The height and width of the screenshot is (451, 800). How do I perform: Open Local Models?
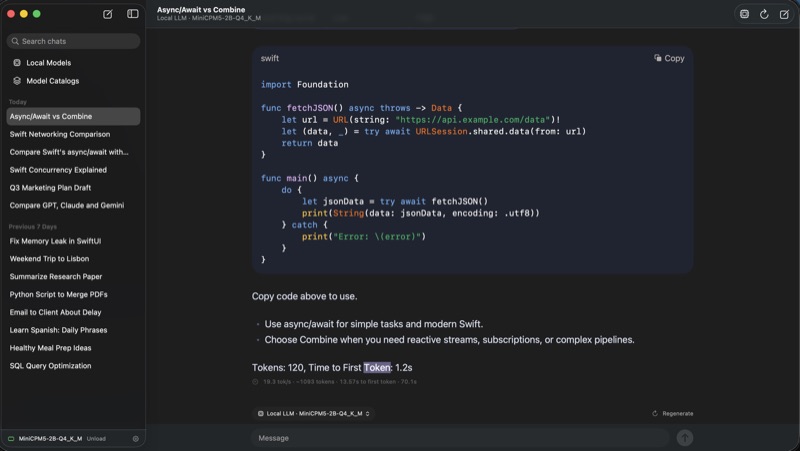point(48,63)
